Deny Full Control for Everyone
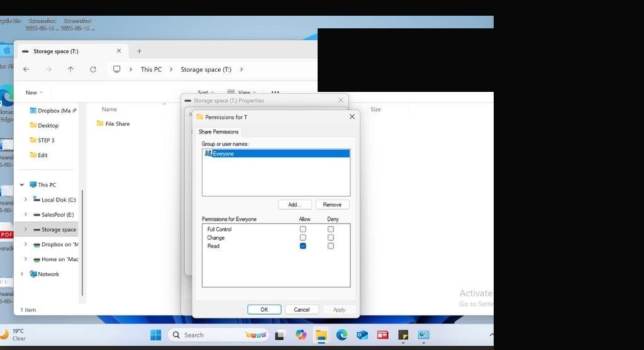This screenshot has height=350, width=644. [331, 229]
